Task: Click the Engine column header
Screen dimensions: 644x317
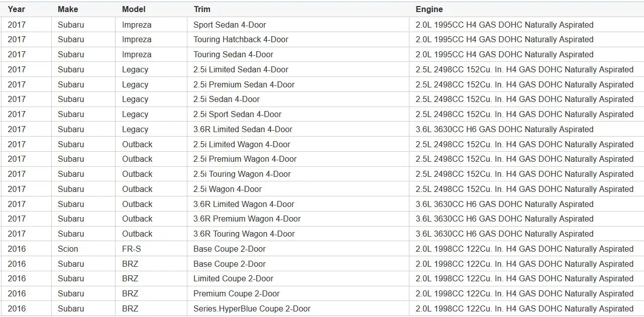Action: 526,10
